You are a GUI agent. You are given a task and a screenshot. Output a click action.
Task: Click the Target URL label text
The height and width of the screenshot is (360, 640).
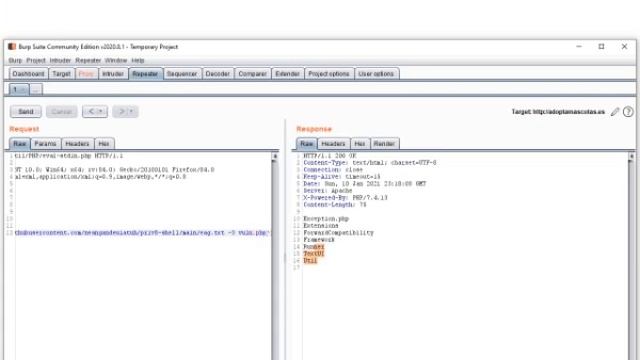point(558,111)
